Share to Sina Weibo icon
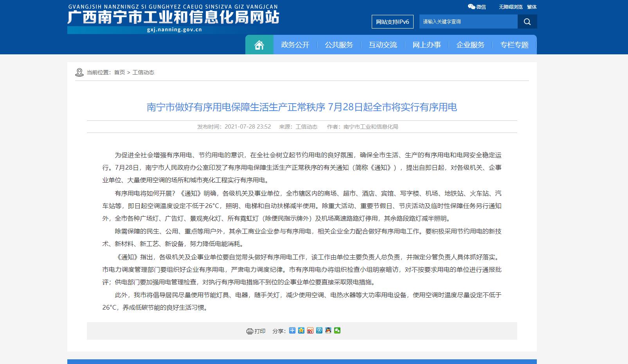Screen dimensions: 628x364 click(x=310, y=330)
